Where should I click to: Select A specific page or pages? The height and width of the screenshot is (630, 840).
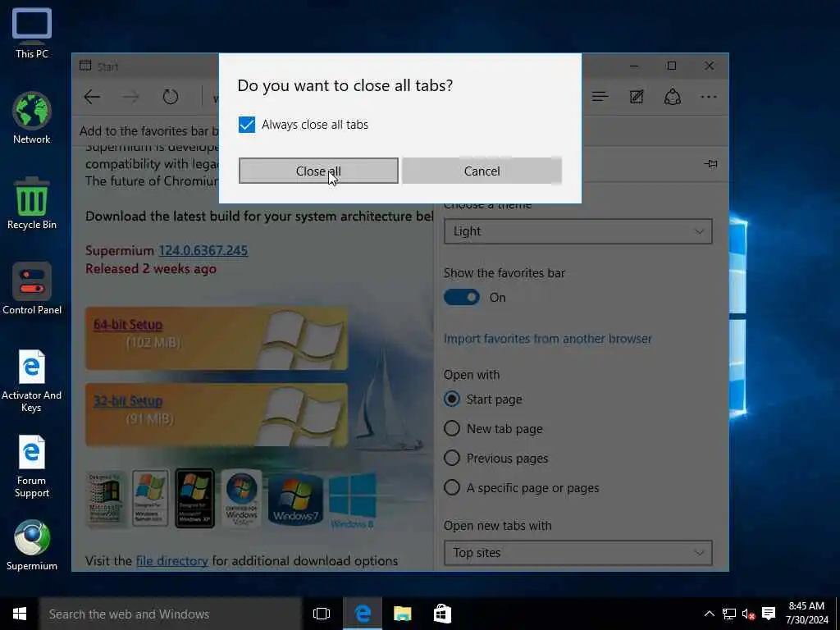pyautogui.click(x=452, y=487)
